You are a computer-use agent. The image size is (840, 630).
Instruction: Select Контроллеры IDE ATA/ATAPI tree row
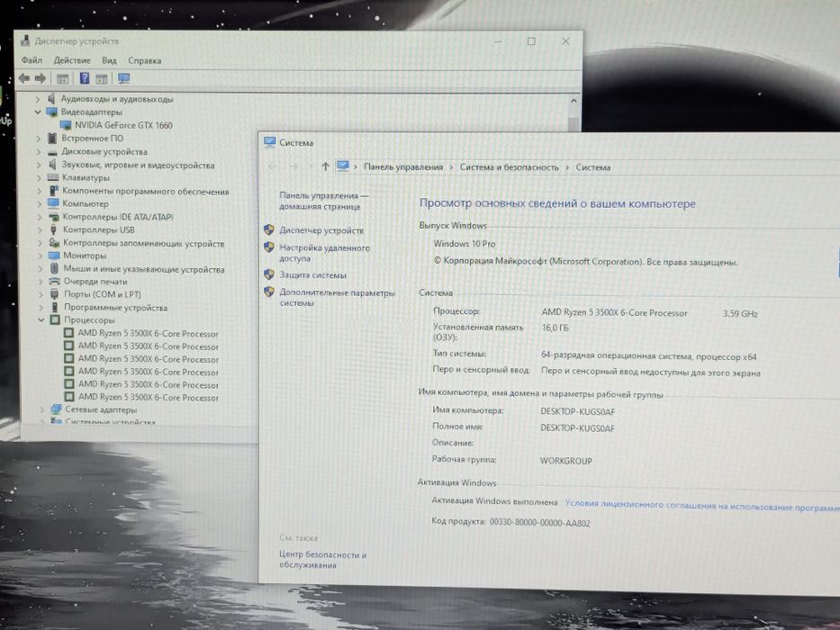point(118,217)
